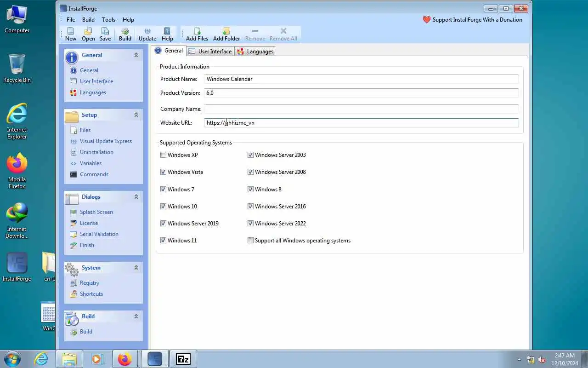588x368 pixels.
Task: Collapse the Build sidebar group
Action: tap(136, 316)
